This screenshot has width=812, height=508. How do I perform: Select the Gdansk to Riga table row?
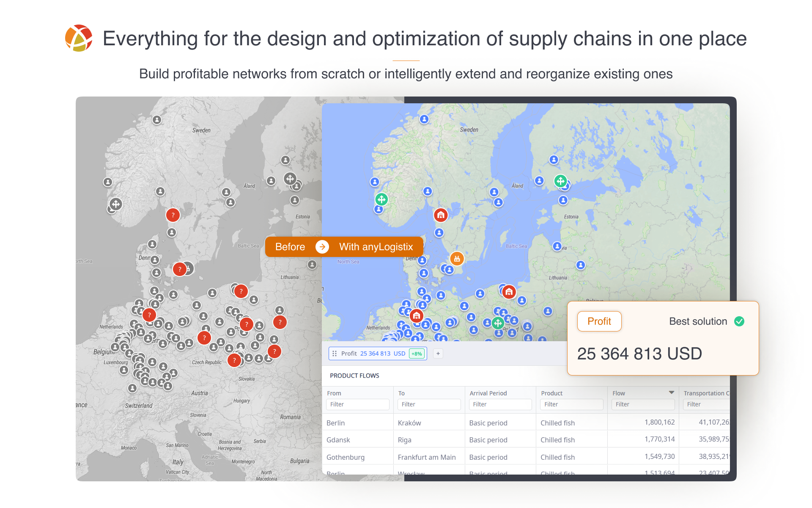pyautogui.click(x=465, y=440)
